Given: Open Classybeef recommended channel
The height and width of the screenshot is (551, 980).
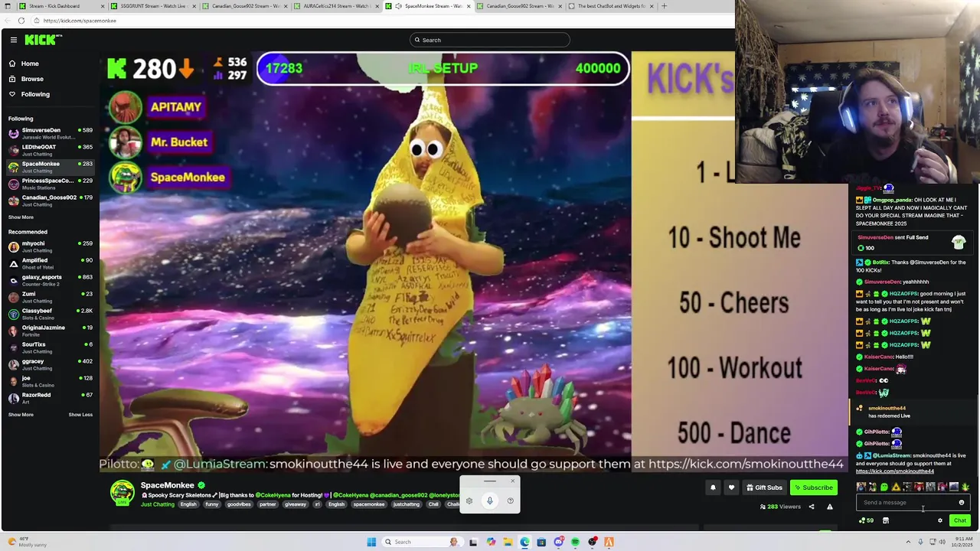Looking at the screenshot, I should [x=50, y=314].
